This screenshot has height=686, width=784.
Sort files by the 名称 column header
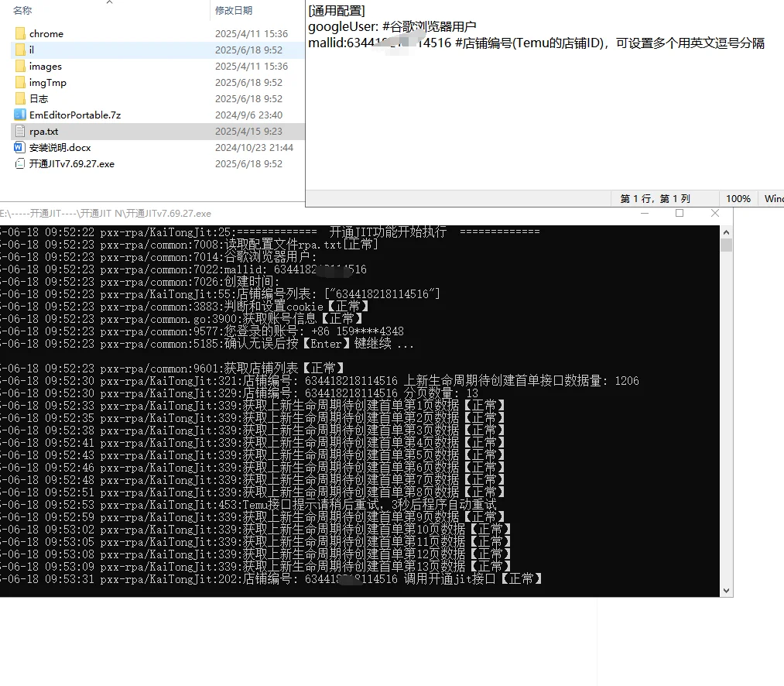[x=22, y=11]
